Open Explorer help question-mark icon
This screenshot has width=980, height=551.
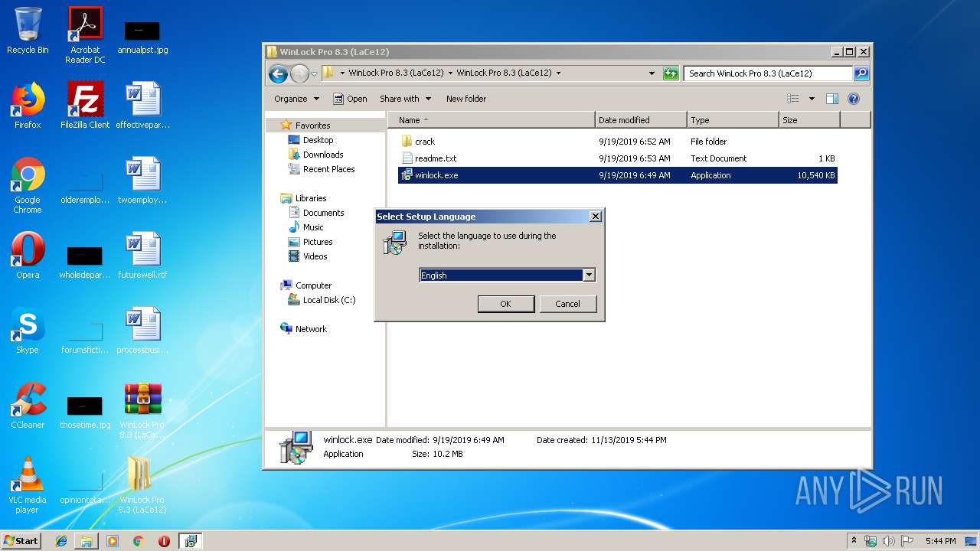tap(854, 99)
